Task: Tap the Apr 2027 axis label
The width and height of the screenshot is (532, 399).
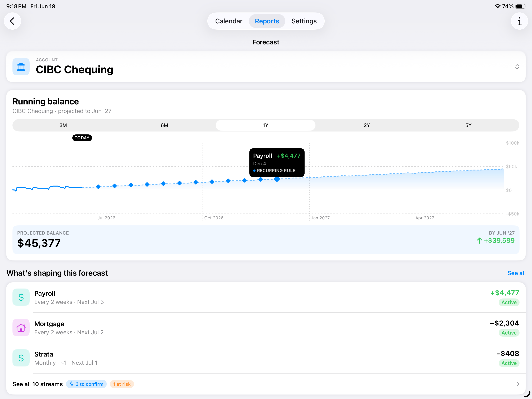Action: pos(425,218)
